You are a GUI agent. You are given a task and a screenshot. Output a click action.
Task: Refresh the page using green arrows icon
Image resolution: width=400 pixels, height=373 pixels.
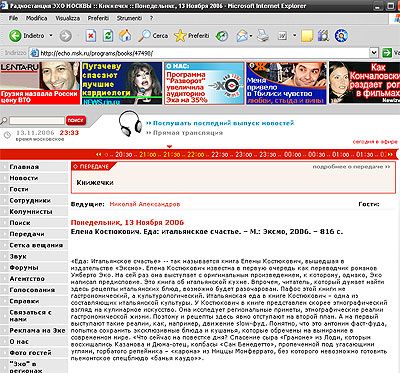108,36
